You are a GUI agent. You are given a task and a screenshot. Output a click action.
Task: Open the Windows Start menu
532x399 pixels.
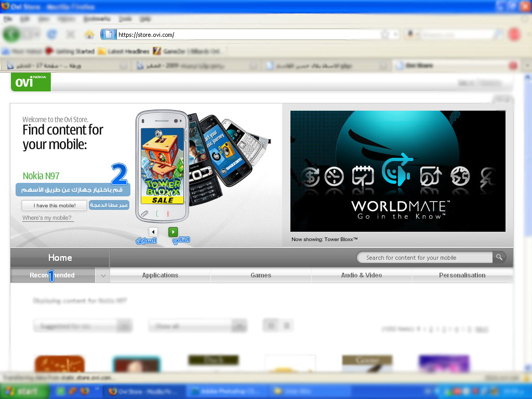24,391
